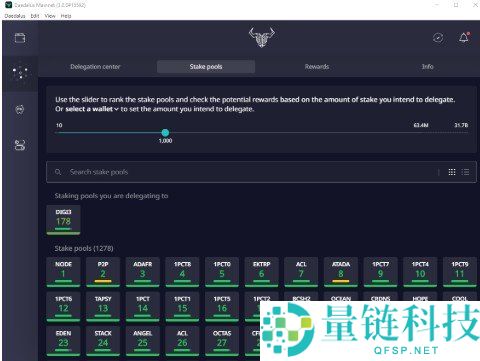Select the ANGEL pool ranked 25
Screen dimensions: 480x361
[143, 341]
